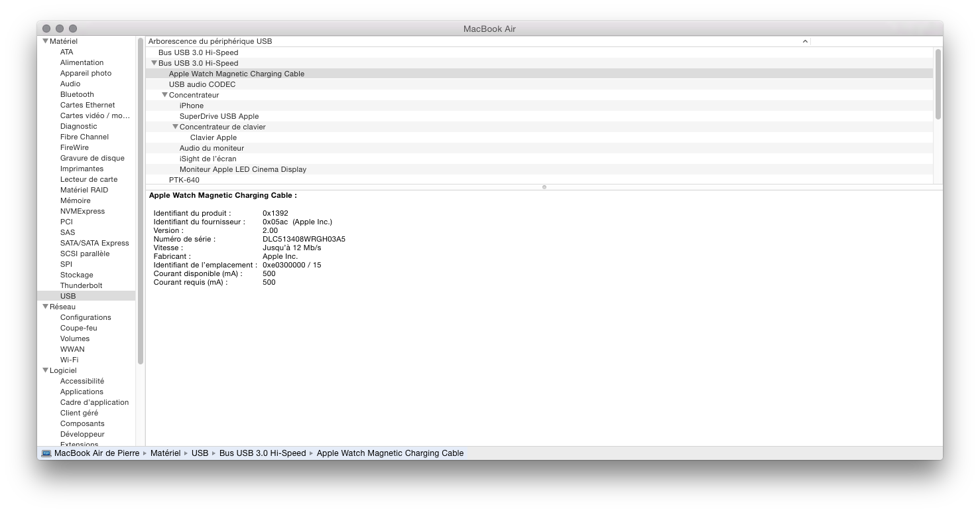
Task: Select SAS in the sidebar
Action: (68, 232)
